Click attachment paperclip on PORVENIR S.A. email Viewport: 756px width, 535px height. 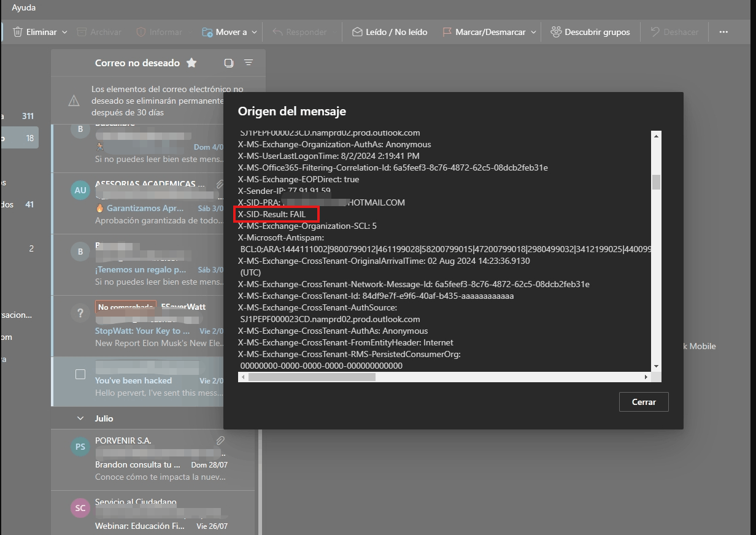[220, 441]
